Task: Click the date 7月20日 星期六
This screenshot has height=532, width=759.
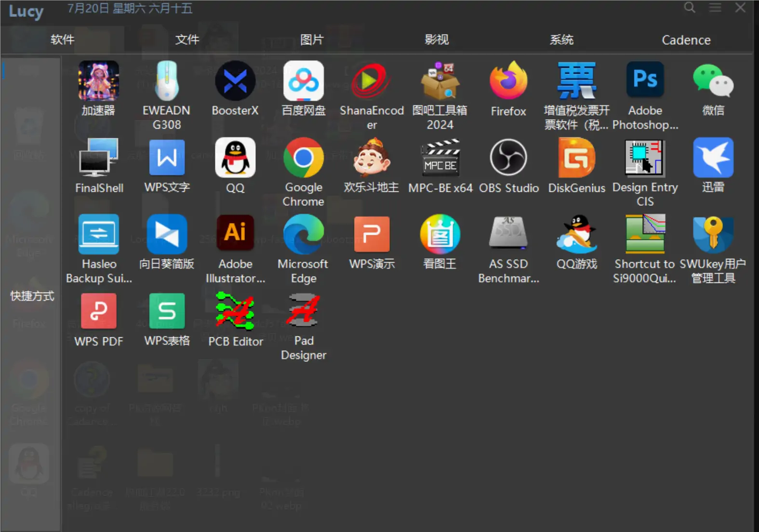Action: pos(107,8)
